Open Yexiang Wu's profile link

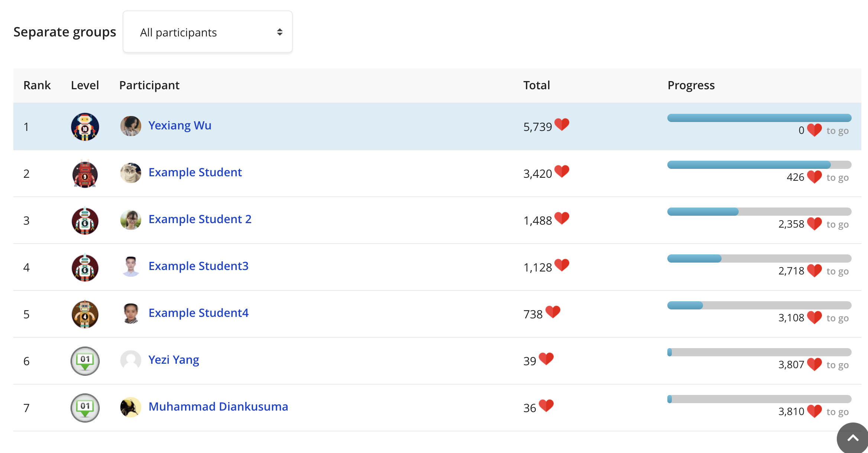(180, 125)
